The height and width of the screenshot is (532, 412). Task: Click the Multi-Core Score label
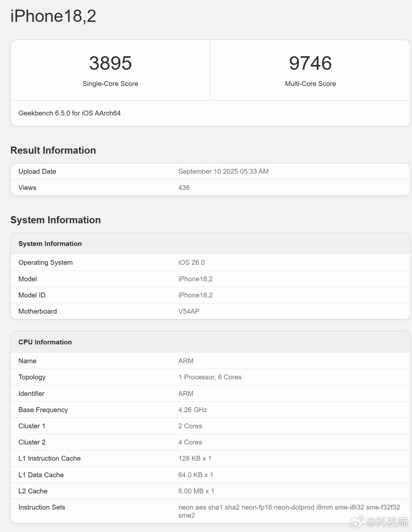click(x=310, y=84)
